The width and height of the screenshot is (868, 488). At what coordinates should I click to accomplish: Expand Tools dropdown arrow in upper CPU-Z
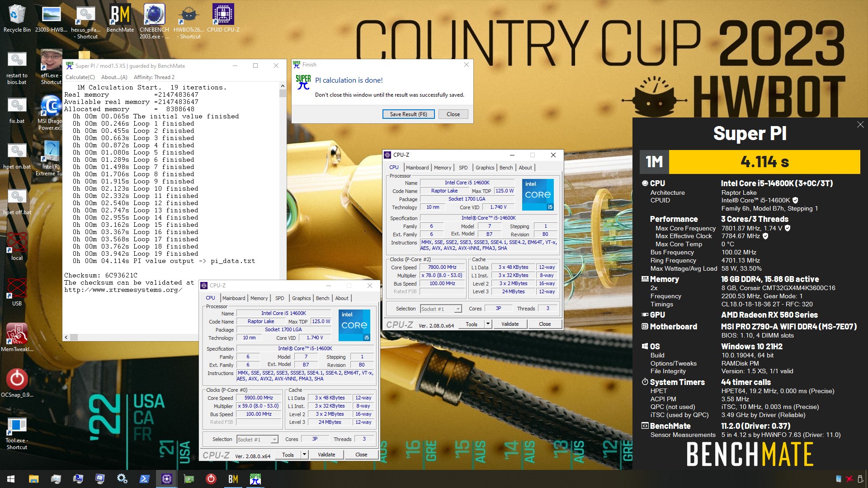pyautogui.click(x=488, y=324)
